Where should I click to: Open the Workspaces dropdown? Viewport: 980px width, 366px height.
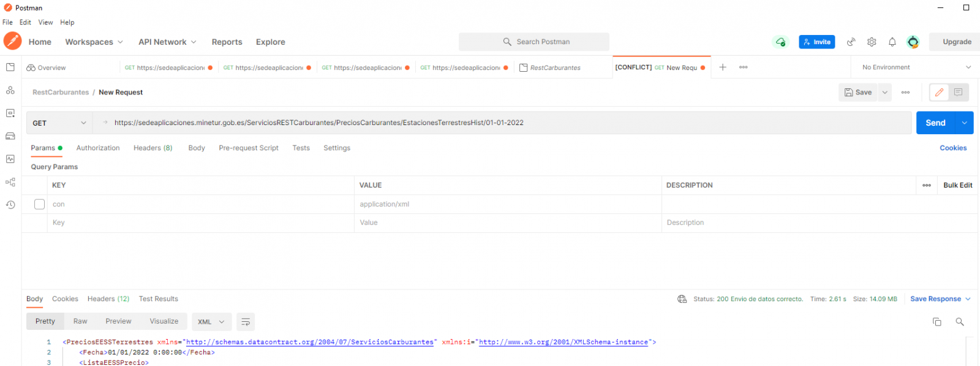(x=94, y=42)
